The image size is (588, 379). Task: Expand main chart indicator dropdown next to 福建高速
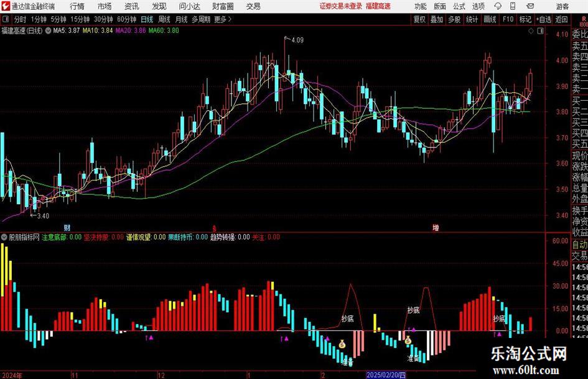coord(49,30)
